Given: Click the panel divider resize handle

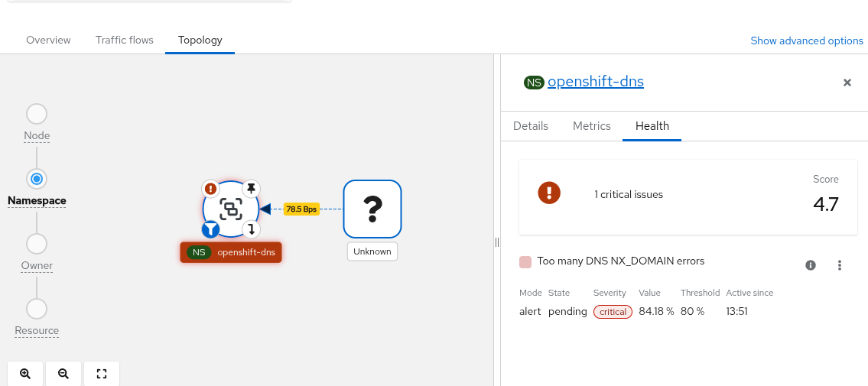Looking at the screenshot, I should [x=497, y=242].
